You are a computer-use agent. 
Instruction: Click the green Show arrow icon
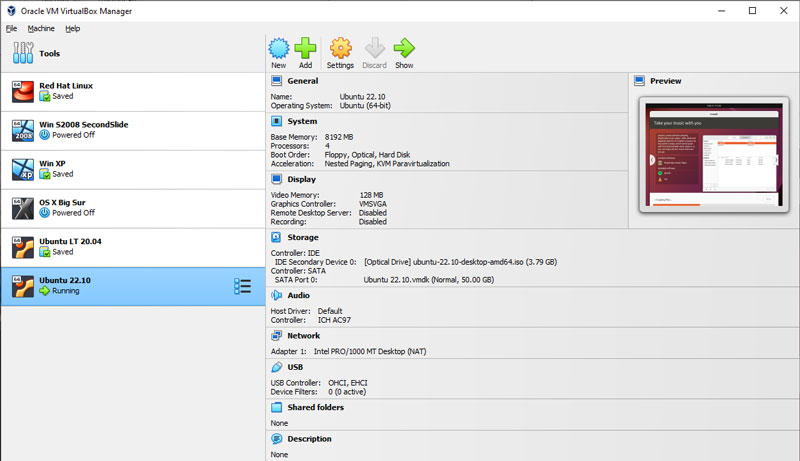[404, 48]
